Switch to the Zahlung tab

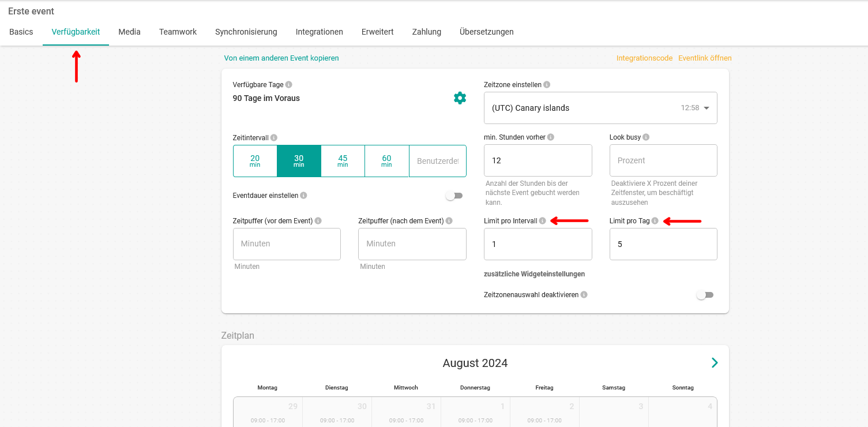[427, 32]
